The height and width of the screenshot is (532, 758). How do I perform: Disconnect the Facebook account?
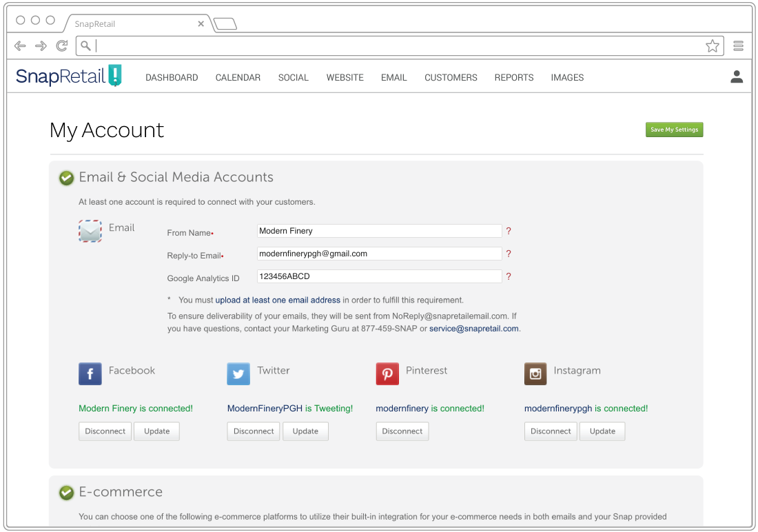[x=105, y=431]
